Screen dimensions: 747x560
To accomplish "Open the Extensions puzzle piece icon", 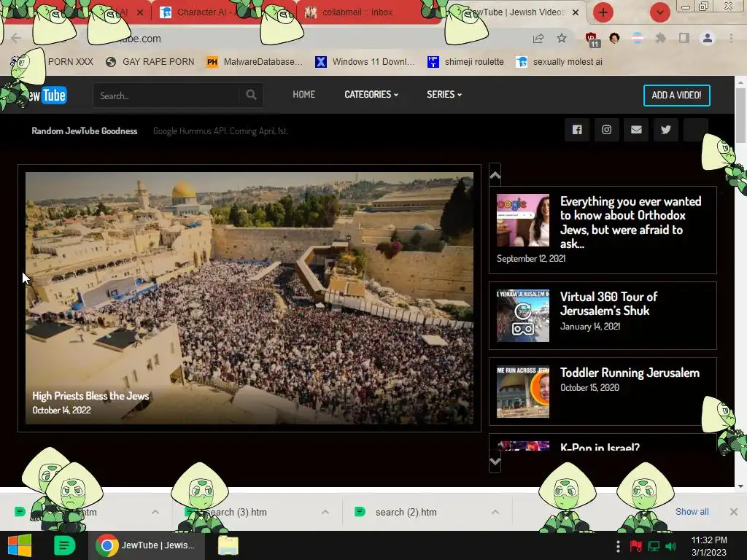I will 660,38.
